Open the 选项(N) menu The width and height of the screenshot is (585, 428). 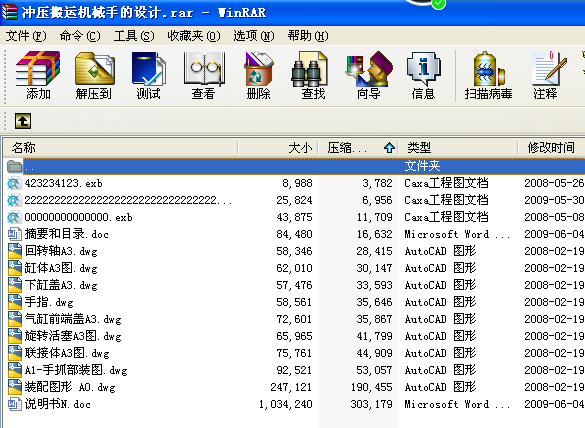tap(254, 36)
